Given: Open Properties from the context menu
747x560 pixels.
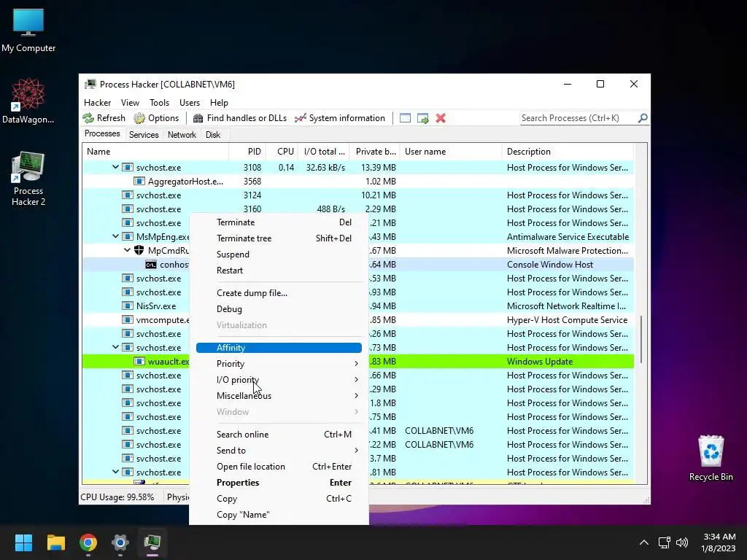Looking at the screenshot, I should (279, 483).
